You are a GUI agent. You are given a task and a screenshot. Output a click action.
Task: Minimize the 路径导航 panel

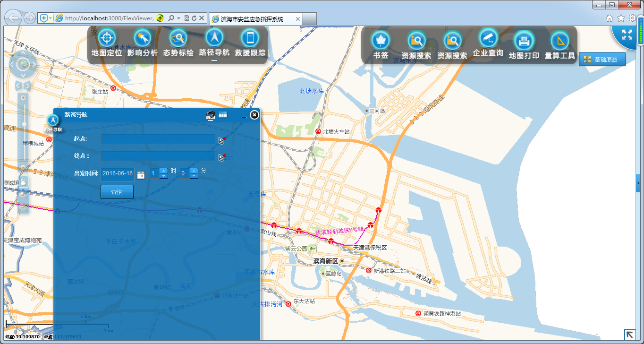(x=244, y=116)
